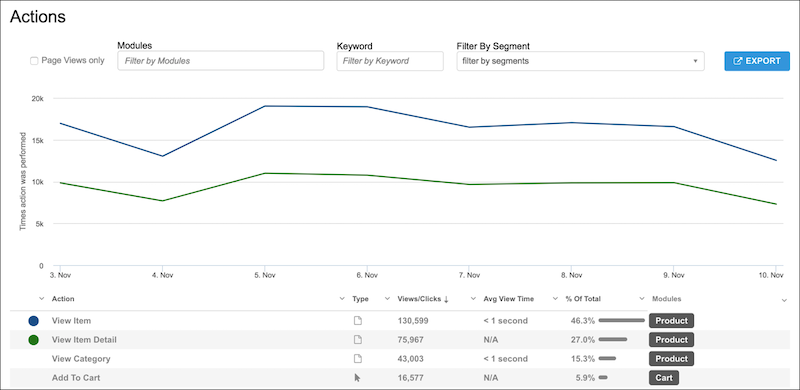The image size is (800, 390).
Task: Click the 16,577 clicks value
Action: (x=410, y=378)
